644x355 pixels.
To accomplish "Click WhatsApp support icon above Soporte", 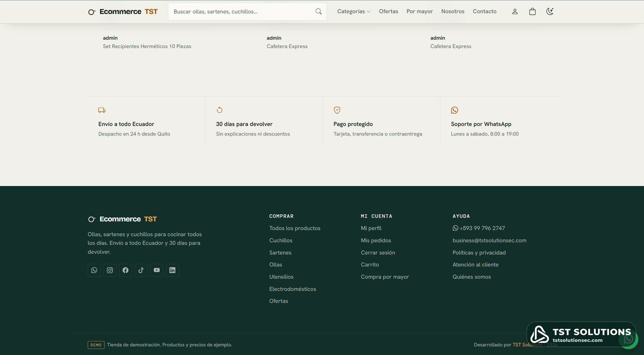I will (x=454, y=110).
